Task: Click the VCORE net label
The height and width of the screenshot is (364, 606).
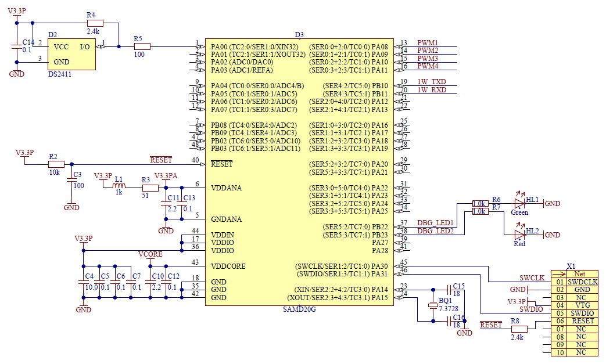Action: [x=150, y=255]
